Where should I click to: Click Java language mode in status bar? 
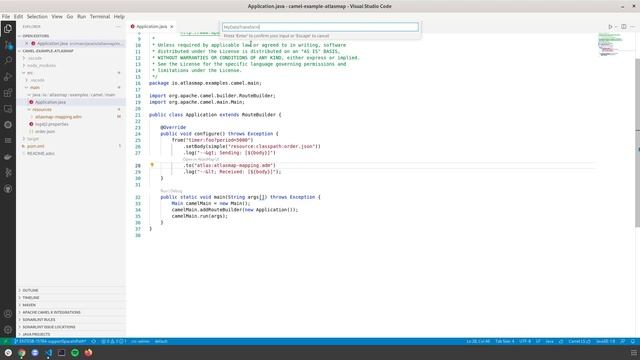click(550, 341)
